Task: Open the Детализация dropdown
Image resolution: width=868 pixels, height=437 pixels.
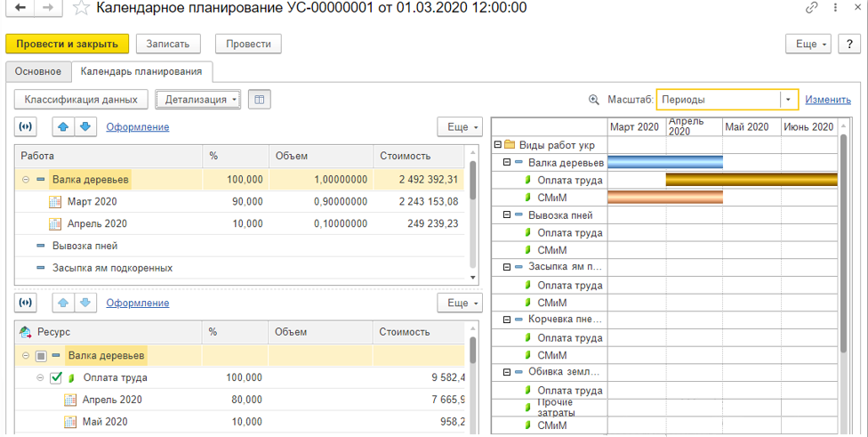Action: click(199, 100)
